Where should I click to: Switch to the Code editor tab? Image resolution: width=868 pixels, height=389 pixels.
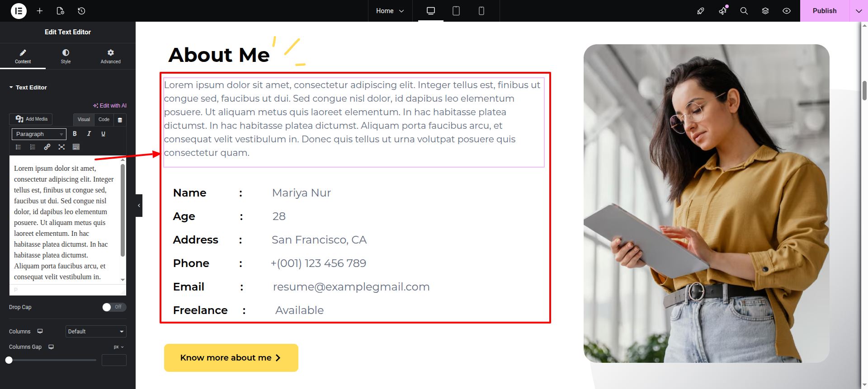coord(104,120)
